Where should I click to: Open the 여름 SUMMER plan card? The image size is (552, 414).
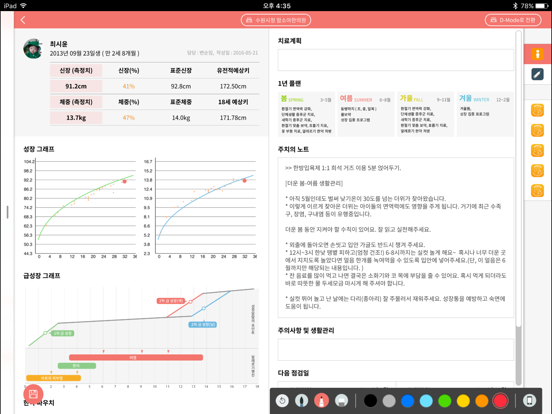[366, 114]
